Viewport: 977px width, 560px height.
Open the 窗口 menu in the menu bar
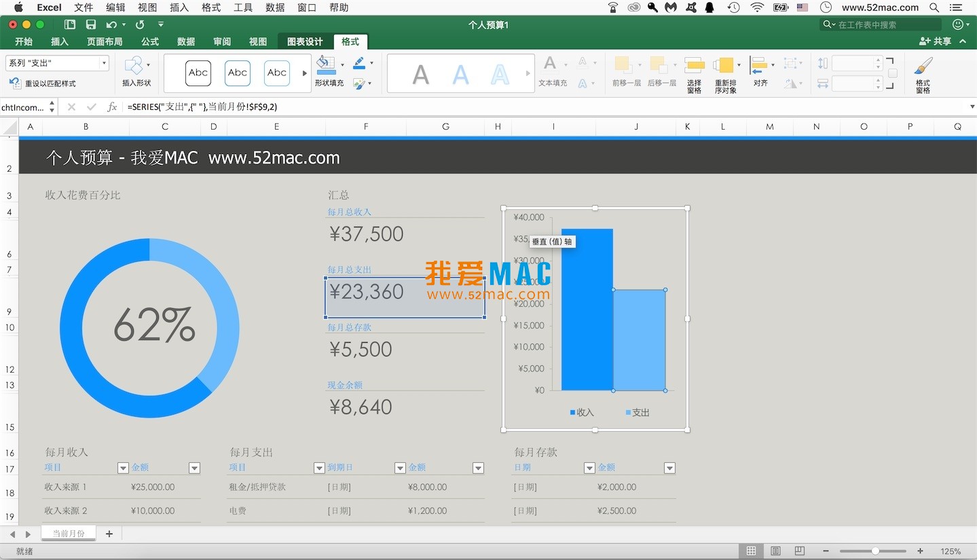[307, 7]
